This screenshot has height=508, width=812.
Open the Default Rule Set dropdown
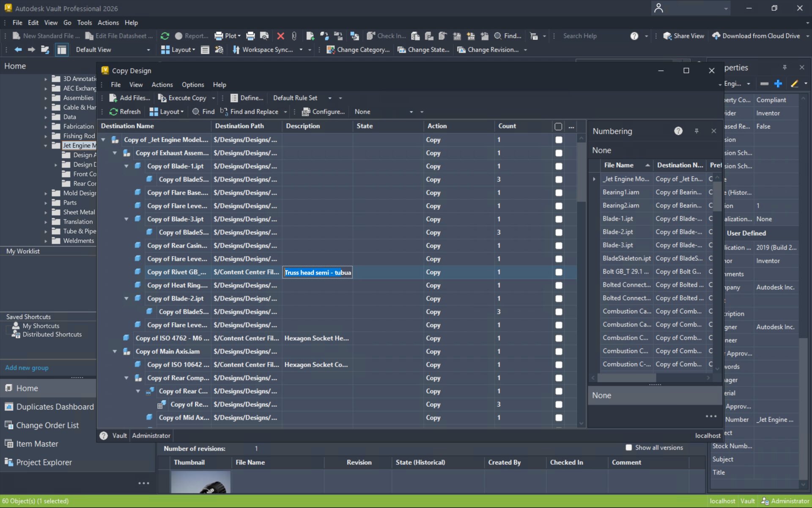(330, 98)
